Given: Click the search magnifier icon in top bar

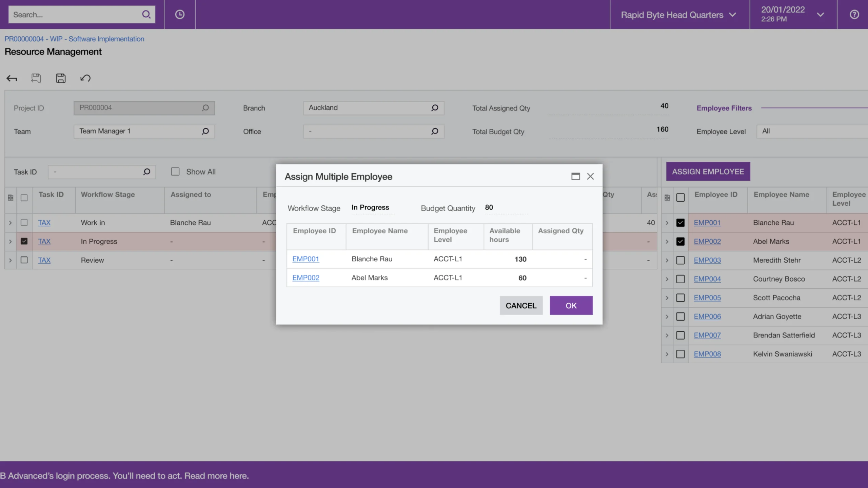Looking at the screenshot, I should pyautogui.click(x=146, y=15).
